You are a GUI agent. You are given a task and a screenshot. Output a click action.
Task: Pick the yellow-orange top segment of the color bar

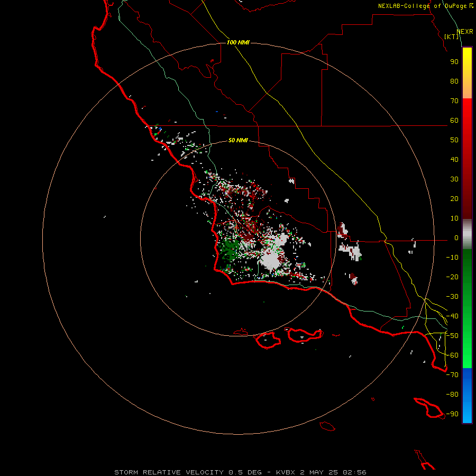[x=467, y=73]
